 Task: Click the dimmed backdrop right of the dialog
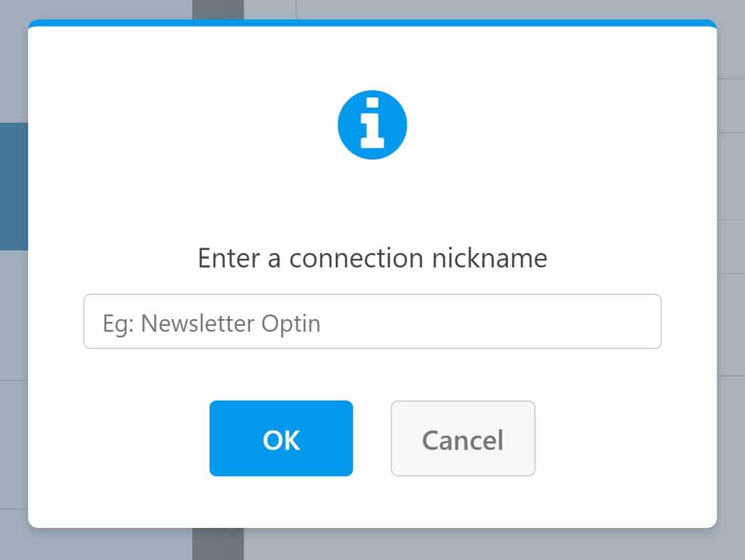coord(731,285)
